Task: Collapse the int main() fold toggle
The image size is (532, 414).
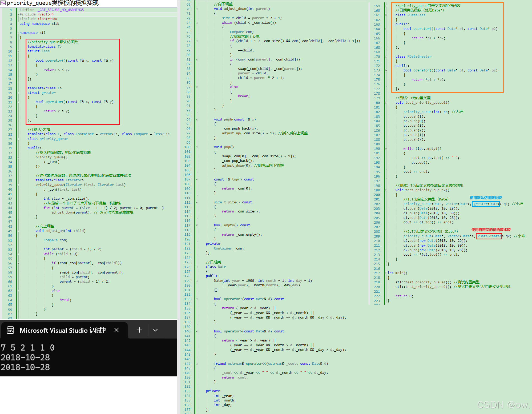Action: tap(386, 273)
